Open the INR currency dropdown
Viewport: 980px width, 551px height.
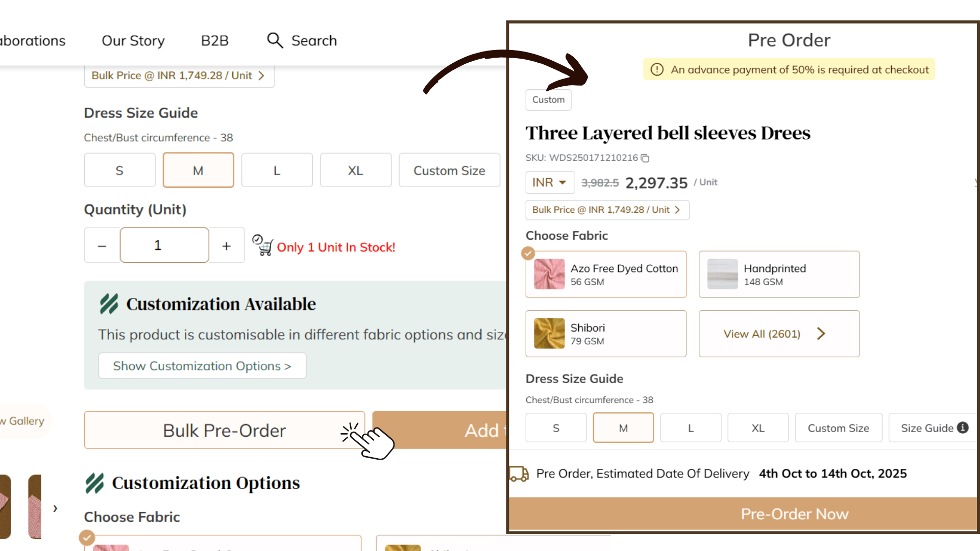550,182
